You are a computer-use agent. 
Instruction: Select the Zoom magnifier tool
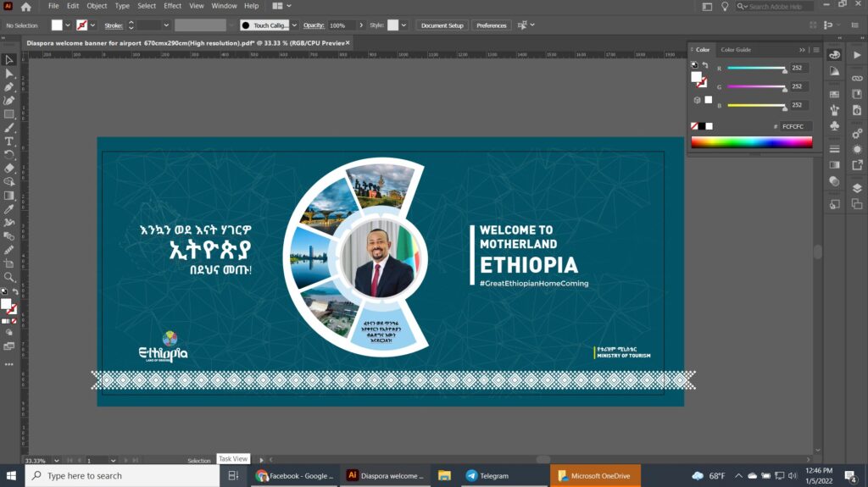pos(8,277)
